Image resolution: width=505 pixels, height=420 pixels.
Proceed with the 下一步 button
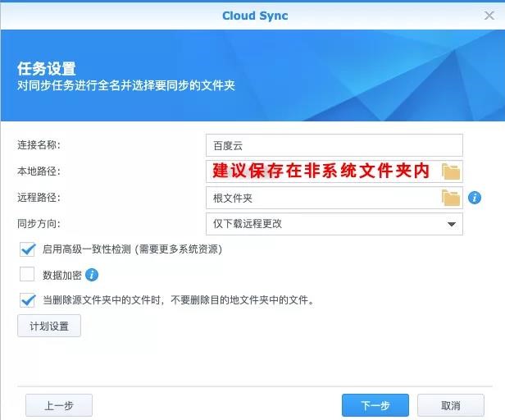(x=375, y=405)
